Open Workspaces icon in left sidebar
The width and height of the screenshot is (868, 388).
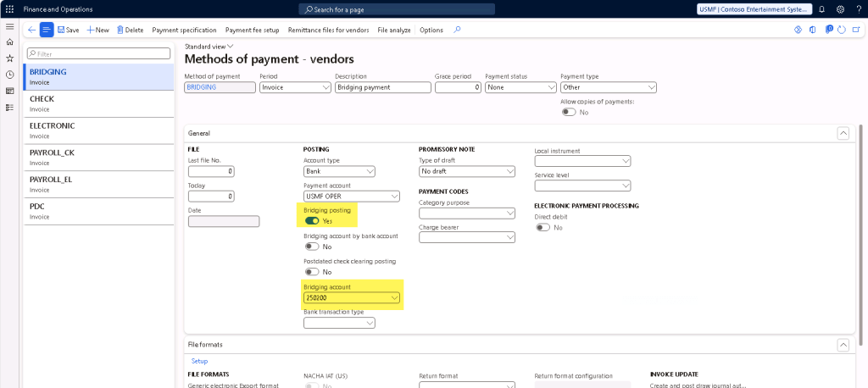pyautogui.click(x=9, y=91)
